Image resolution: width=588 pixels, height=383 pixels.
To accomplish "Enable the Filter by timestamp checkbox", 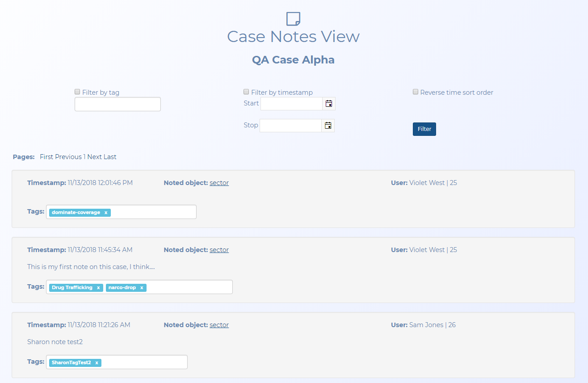I will 246,92.
